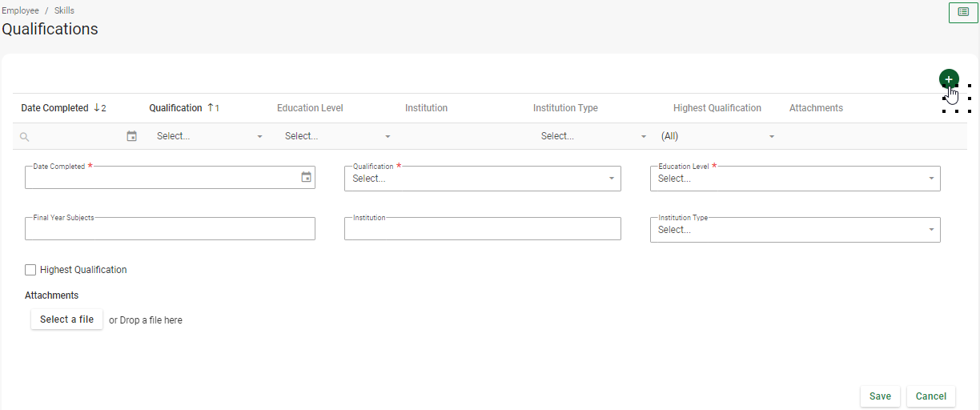The image size is (980, 410).
Task: Expand the Education Level form dropdown
Action: (x=930, y=179)
